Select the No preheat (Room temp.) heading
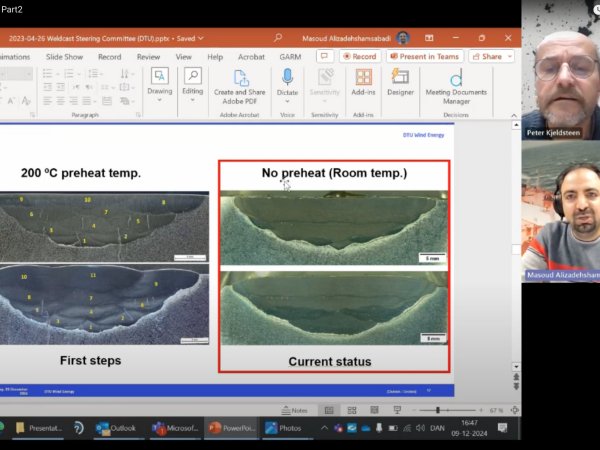Image resolution: width=600 pixels, height=450 pixels. 334,173
